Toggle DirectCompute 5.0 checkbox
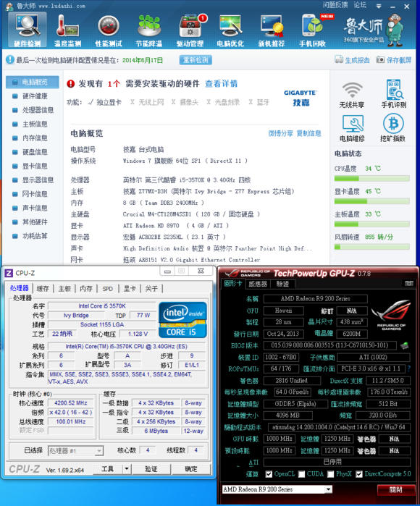This screenshot has width=420, height=506. (x=359, y=474)
